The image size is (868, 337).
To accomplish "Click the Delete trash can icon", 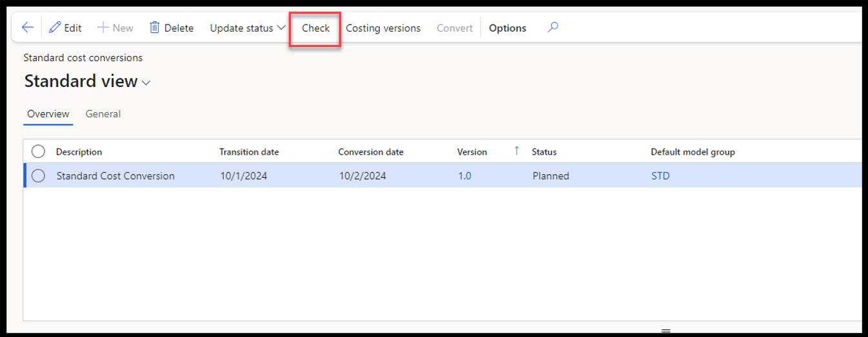I will click(x=155, y=28).
